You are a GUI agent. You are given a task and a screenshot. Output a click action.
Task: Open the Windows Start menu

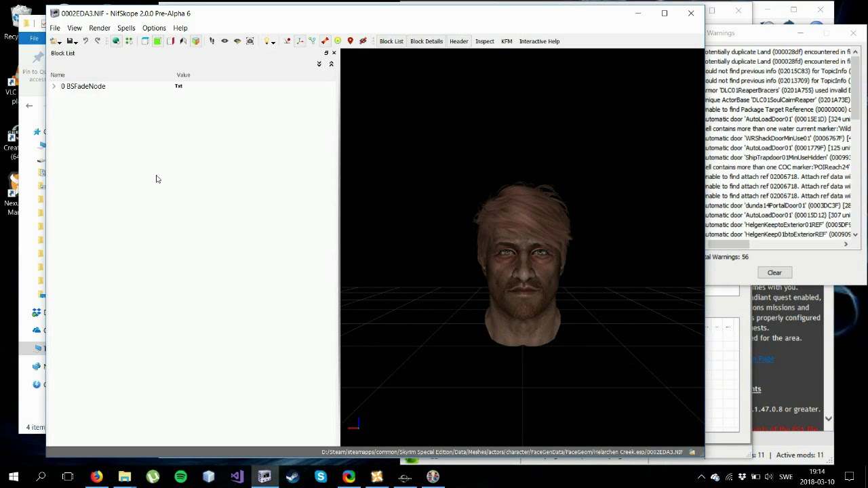pyautogui.click(x=14, y=476)
